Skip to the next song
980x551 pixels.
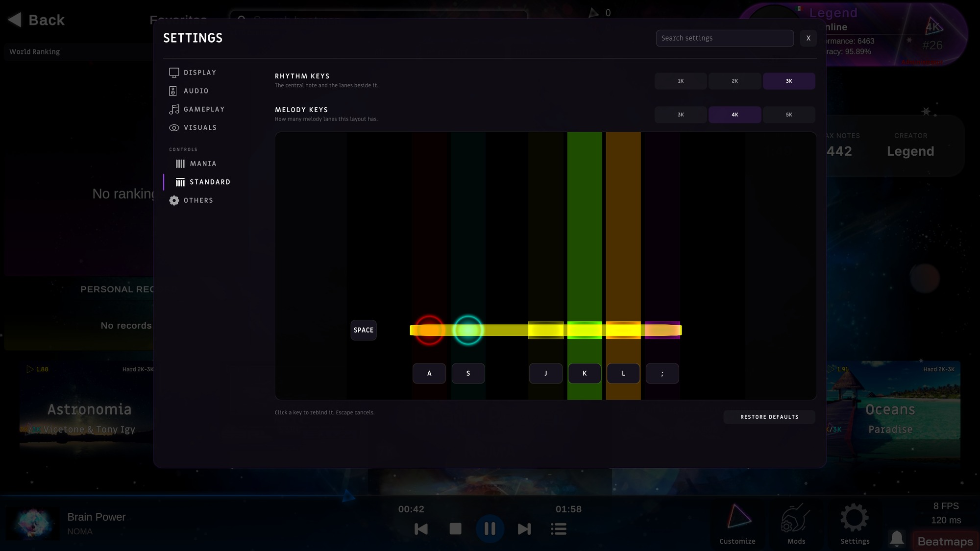click(x=524, y=529)
